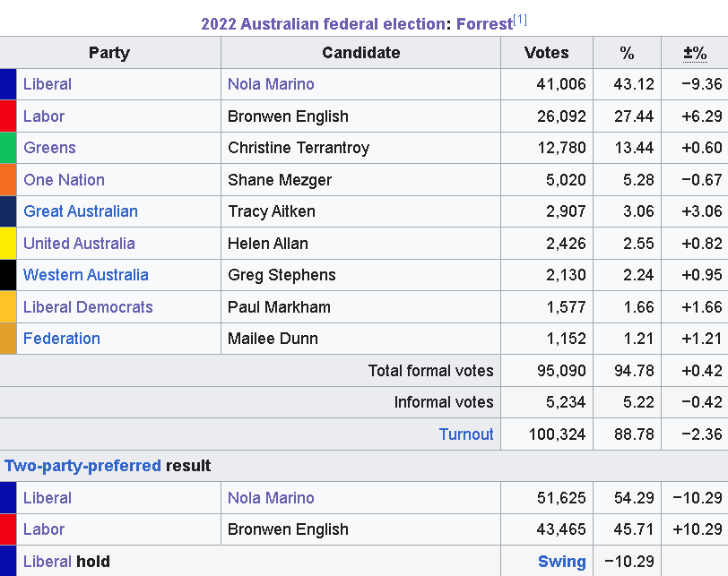Viewport: 728px width, 576px height.
Task: Click the black Western Australia color swatch
Action: tap(8, 274)
